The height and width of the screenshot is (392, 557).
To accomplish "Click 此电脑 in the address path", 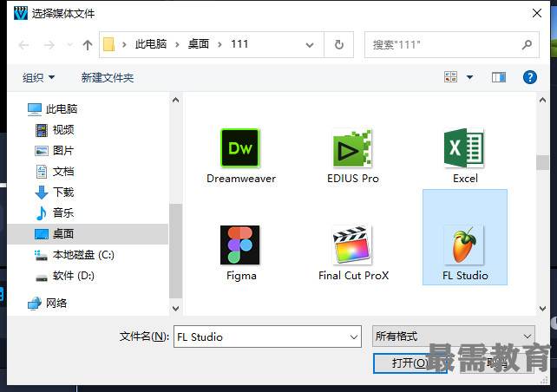I will pos(151,44).
